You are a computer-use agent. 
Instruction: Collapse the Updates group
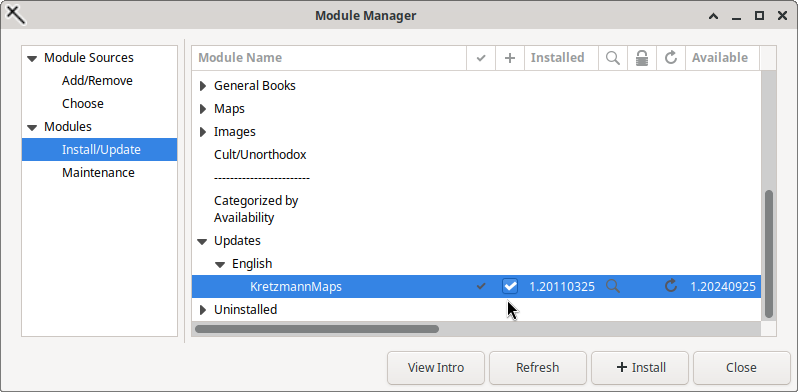click(x=203, y=241)
